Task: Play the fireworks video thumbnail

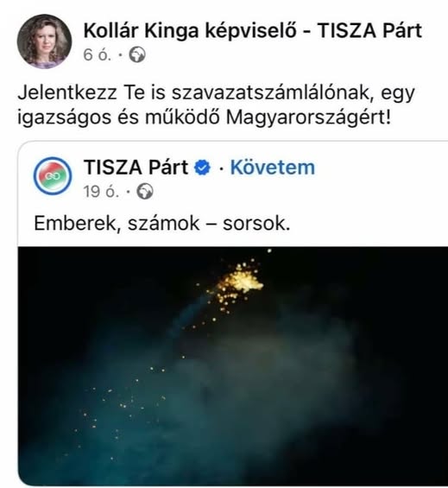Action: tap(233, 366)
